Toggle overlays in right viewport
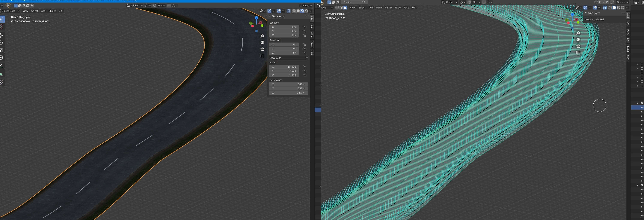The image size is (644, 220). point(595,7)
